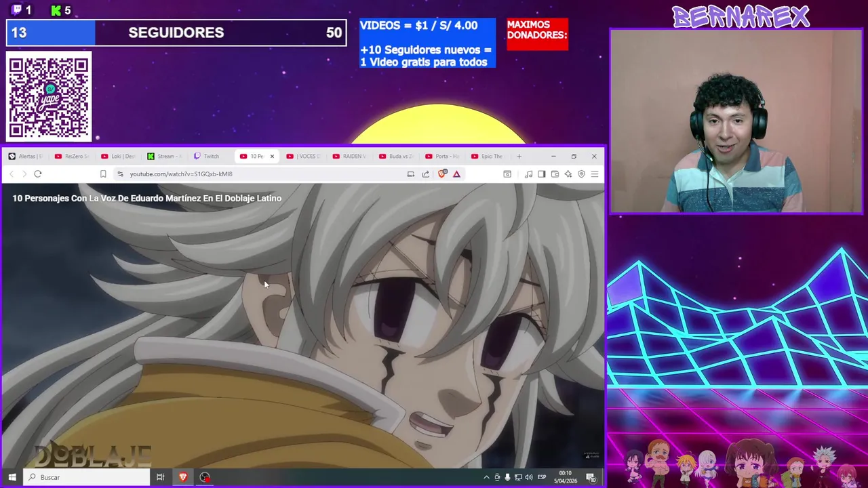Switch to the Kick Stream tab
The image size is (868, 488).
[164, 157]
